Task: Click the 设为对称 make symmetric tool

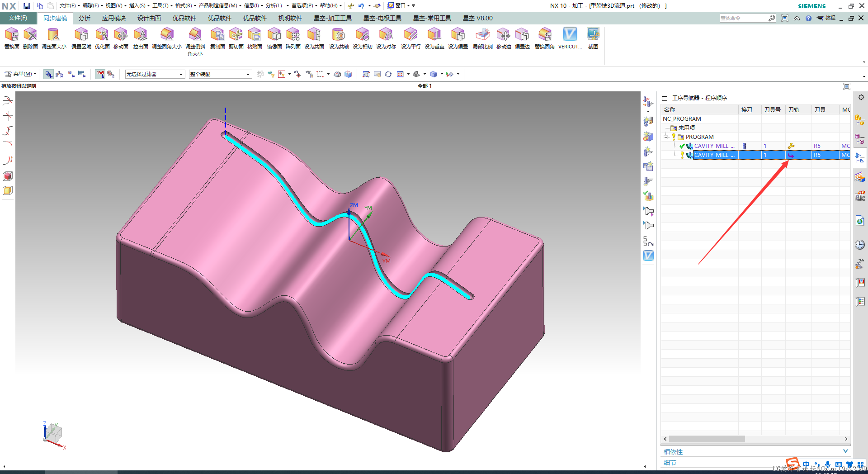Action: tap(386, 38)
